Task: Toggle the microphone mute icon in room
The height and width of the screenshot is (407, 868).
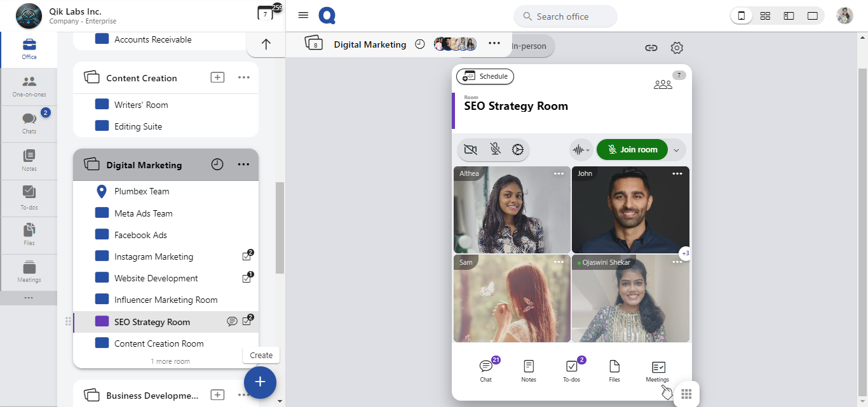Action: 495,150
